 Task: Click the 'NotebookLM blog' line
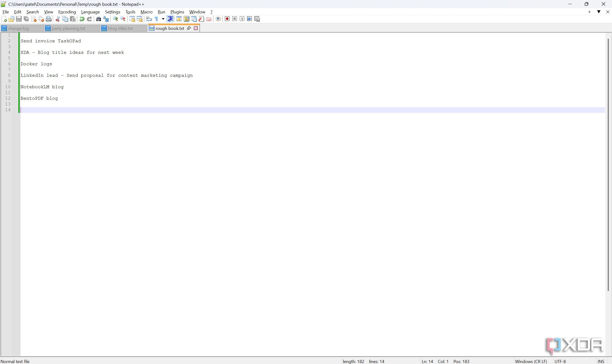(x=42, y=87)
